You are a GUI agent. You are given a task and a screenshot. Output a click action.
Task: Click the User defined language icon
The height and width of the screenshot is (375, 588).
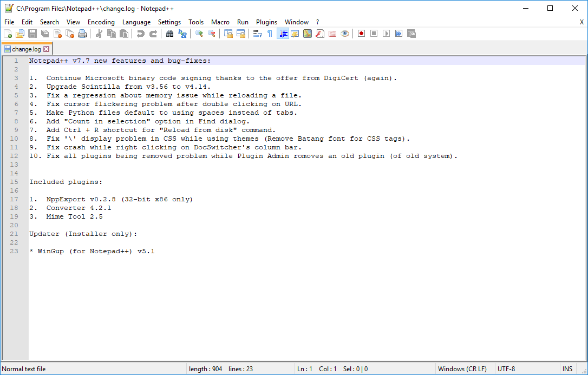point(295,34)
